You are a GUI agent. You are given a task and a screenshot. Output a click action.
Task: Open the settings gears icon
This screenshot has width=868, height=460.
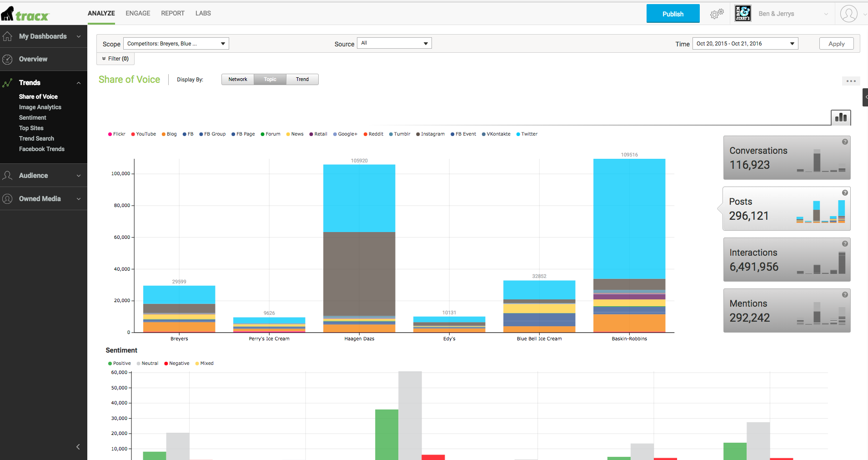click(717, 14)
